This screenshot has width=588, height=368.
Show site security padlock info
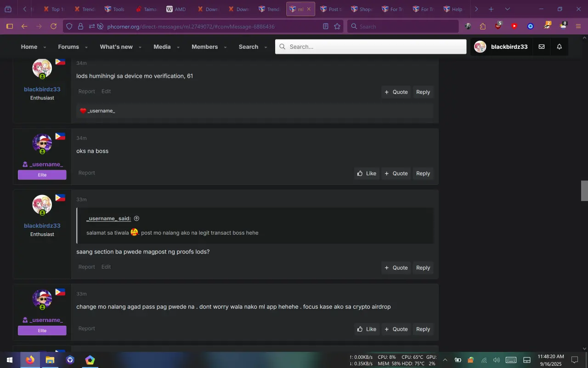[80, 26]
